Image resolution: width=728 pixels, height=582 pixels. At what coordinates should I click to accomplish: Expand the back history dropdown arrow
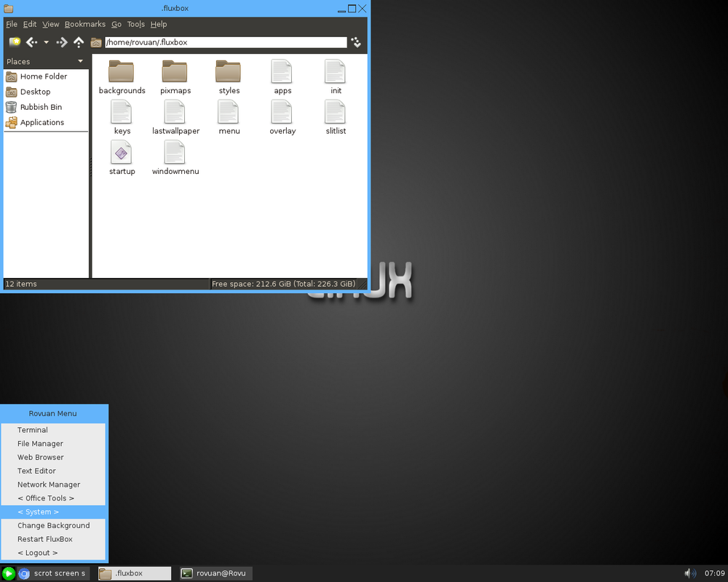point(46,42)
